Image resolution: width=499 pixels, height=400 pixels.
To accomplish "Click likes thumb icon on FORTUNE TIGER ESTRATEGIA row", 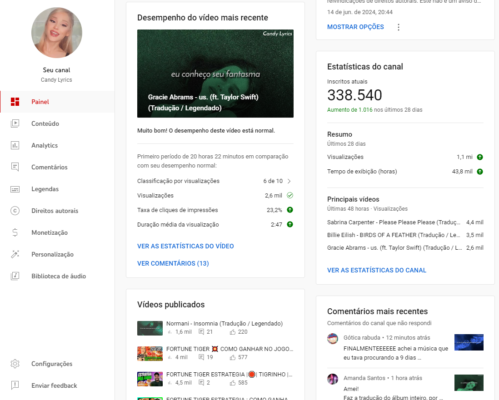I will 233,383.
